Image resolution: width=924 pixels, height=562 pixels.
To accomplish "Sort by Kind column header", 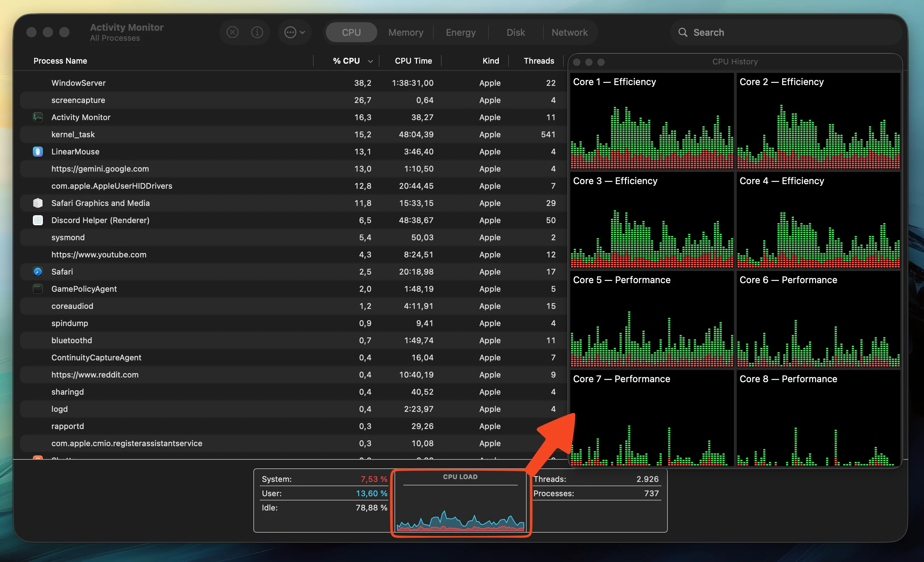I will 491,61.
